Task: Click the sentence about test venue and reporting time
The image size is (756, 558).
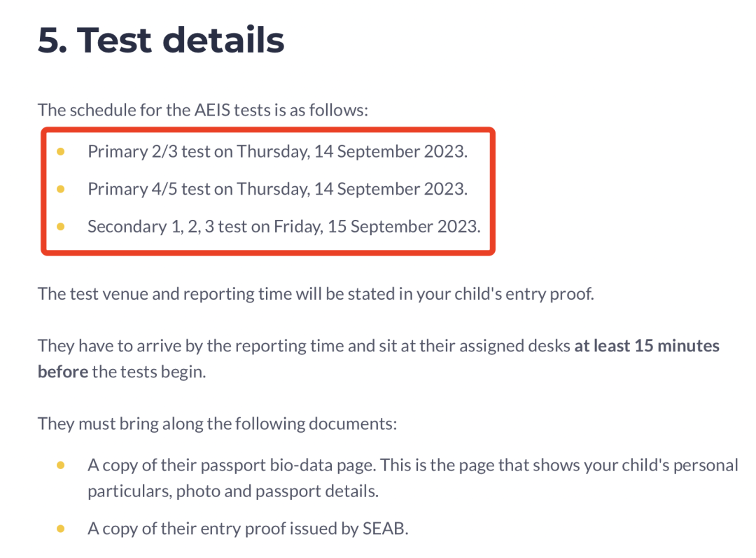Action: [x=316, y=294]
